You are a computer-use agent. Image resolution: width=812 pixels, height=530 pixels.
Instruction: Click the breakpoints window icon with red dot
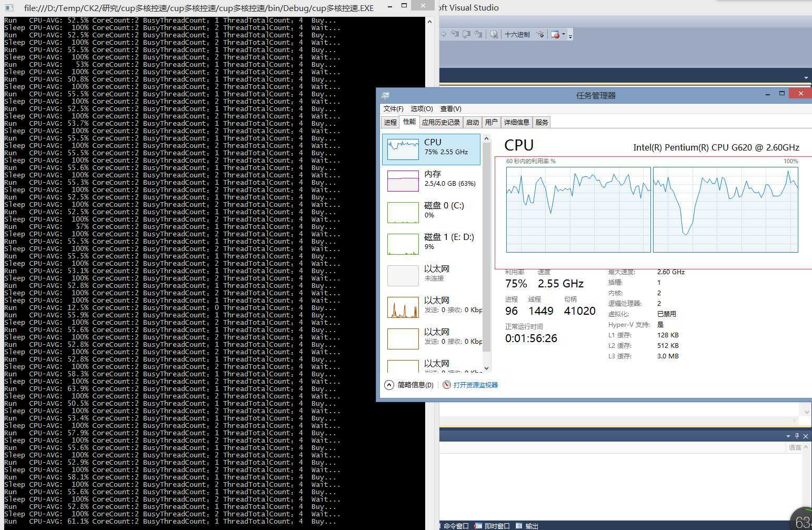(x=555, y=34)
